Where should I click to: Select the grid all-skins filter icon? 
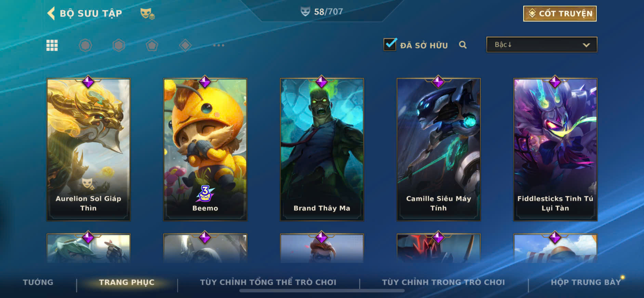pyautogui.click(x=52, y=45)
